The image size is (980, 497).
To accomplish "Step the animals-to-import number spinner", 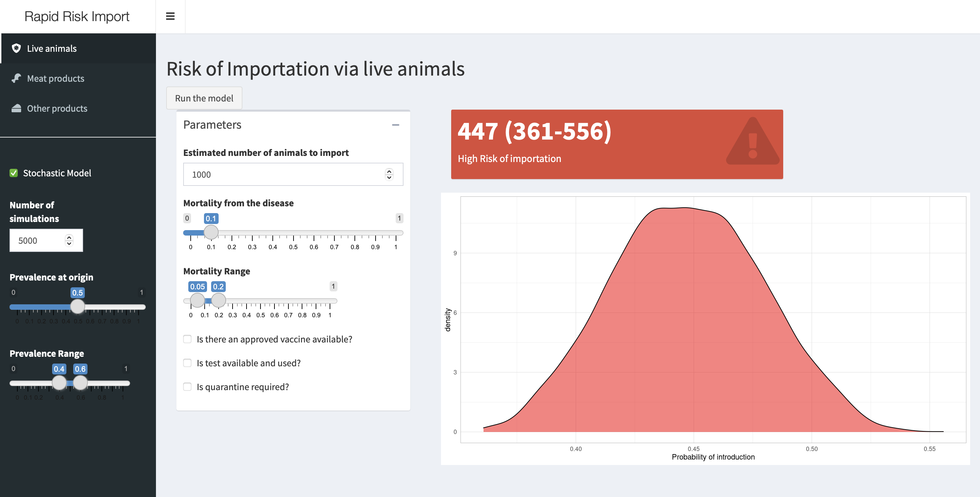I will pos(389,174).
